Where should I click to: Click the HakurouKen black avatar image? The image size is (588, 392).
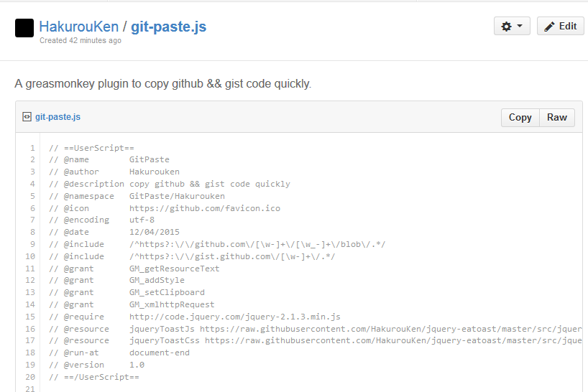24,28
